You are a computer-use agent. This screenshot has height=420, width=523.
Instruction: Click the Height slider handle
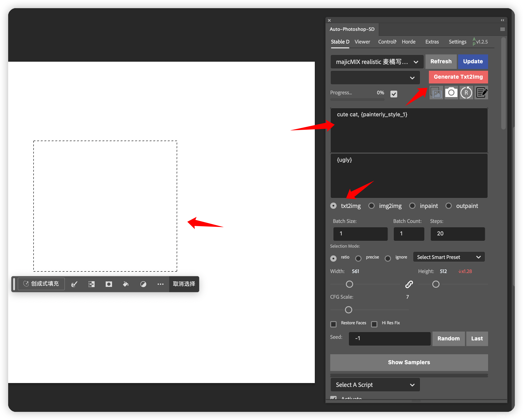(x=436, y=284)
